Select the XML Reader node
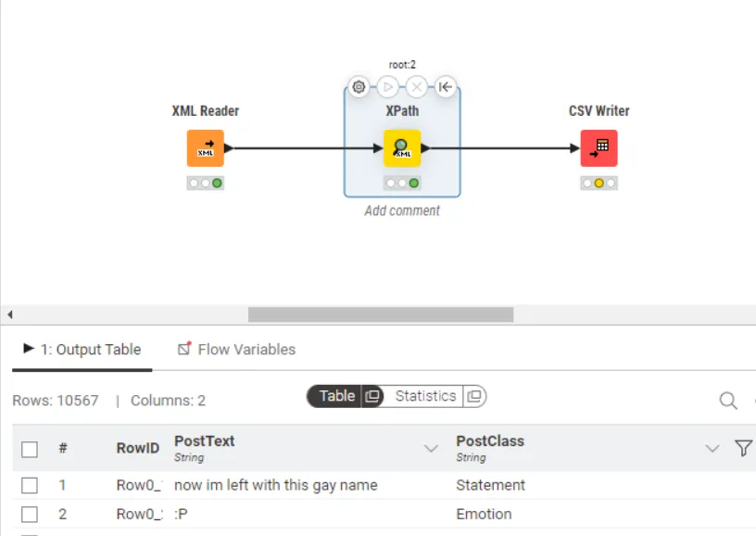Viewport: 756px width, 536px height. (205, 148)
